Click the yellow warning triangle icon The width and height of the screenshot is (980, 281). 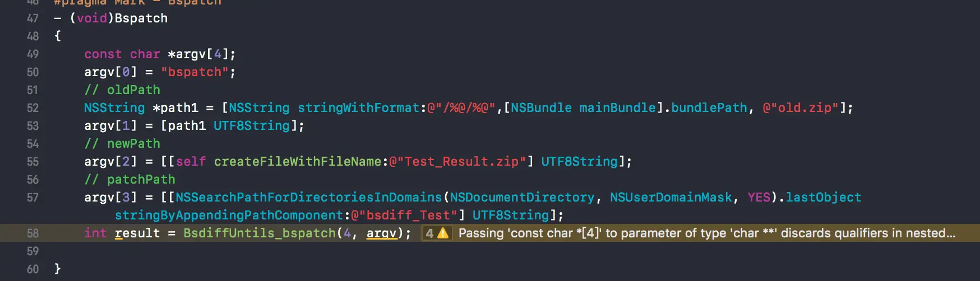tap(443, 233)
